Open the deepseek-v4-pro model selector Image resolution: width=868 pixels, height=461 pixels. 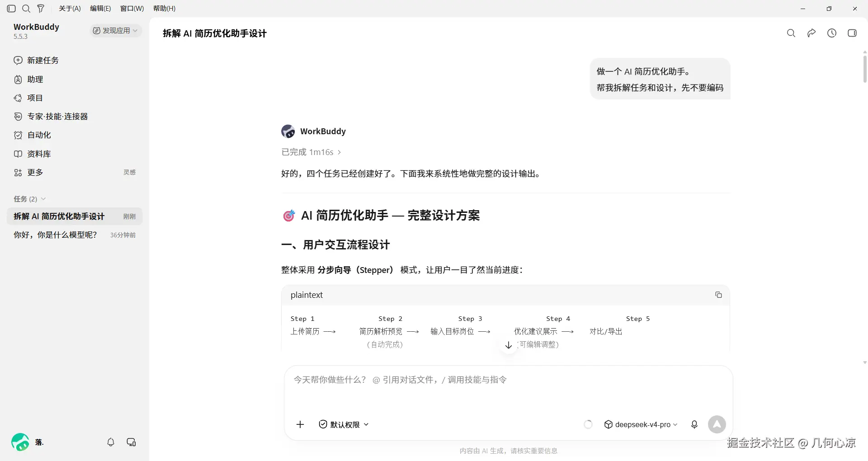(641, 424)
